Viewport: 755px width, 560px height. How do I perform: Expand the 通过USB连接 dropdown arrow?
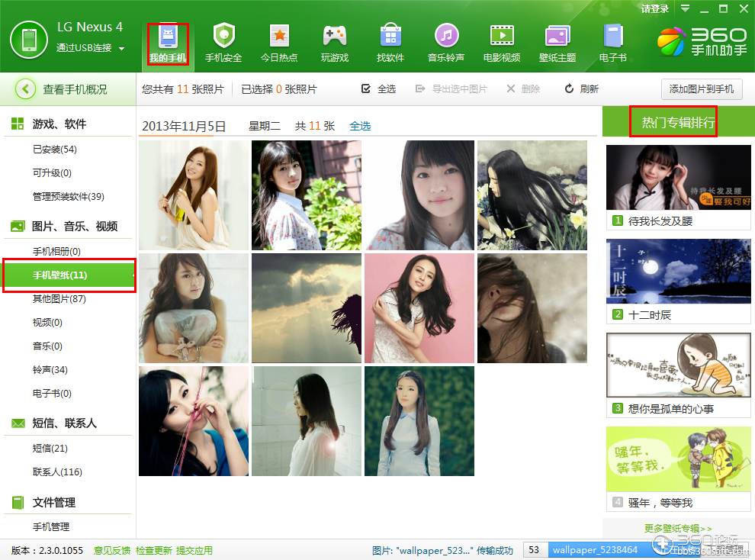121,49
